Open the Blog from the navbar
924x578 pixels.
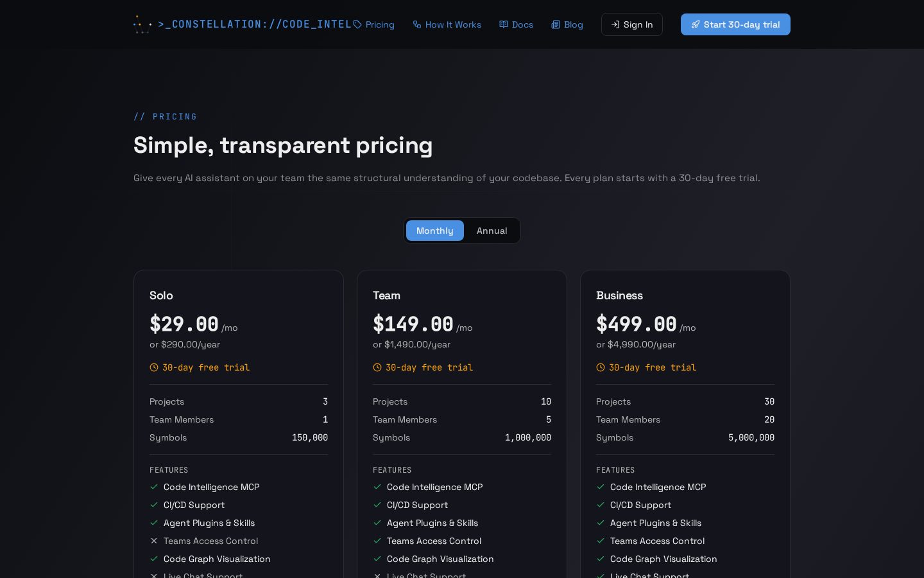567,24
